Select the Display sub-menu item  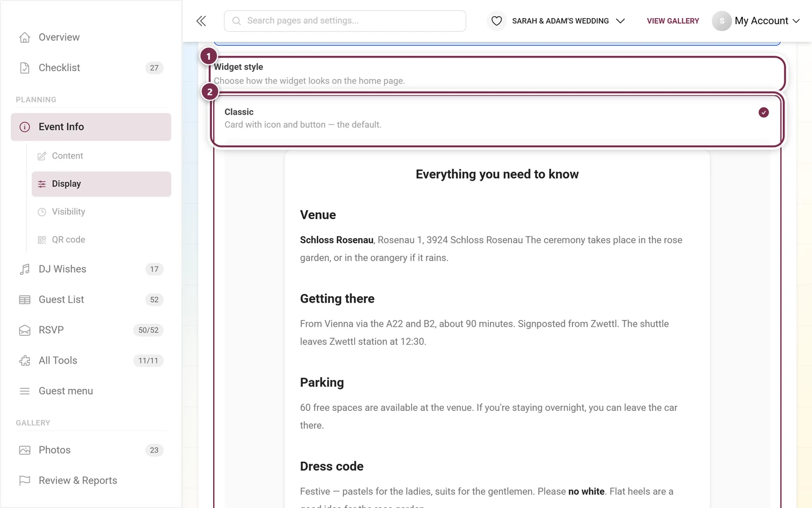101,184
